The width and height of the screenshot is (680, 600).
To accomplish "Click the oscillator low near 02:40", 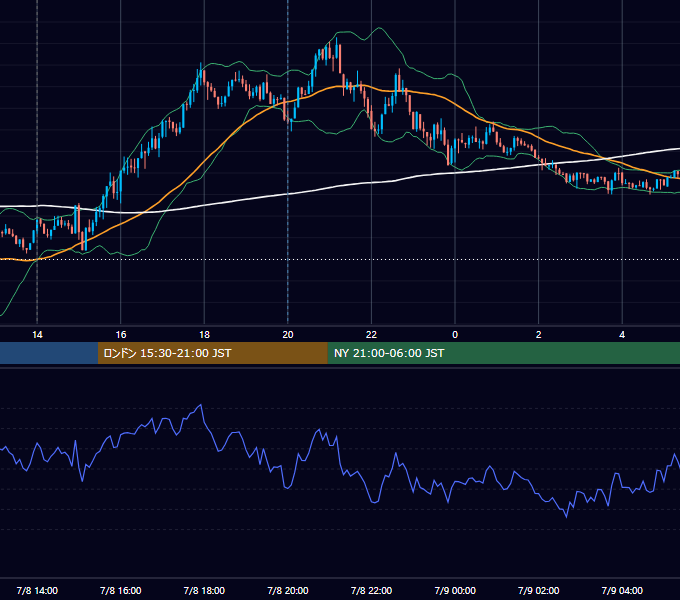I will [x=566, y=516].
